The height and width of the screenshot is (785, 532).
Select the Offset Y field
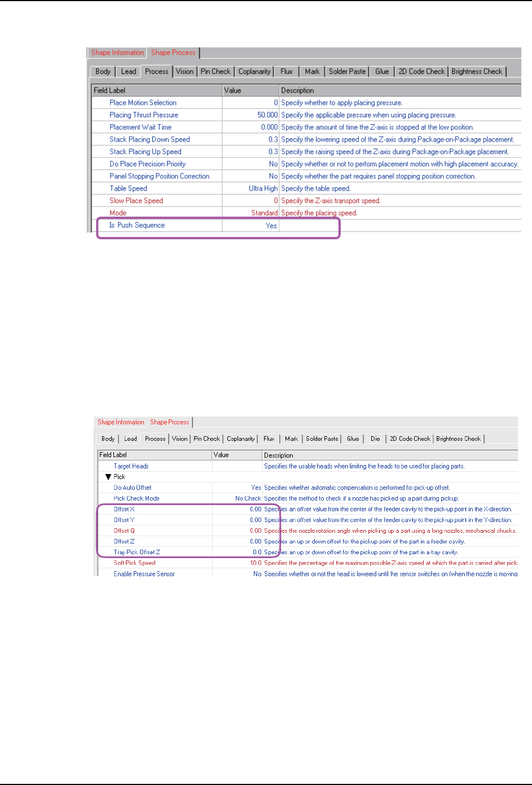tap(124, 520)
